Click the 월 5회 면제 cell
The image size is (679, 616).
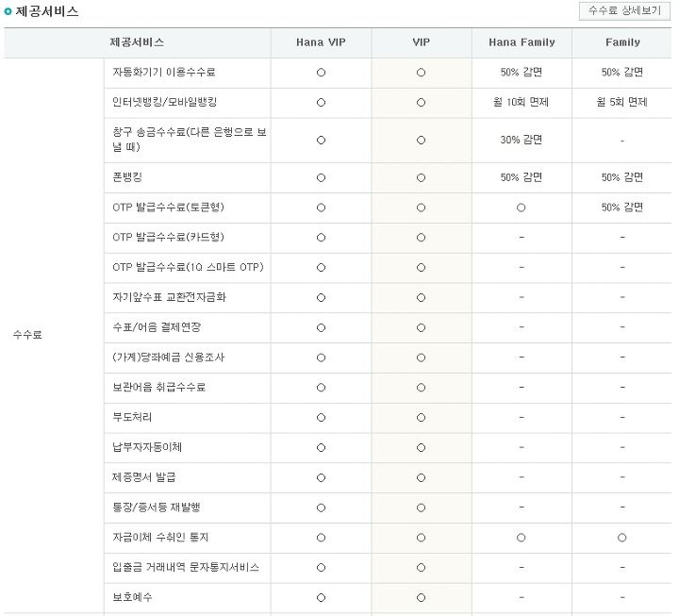[621, 102]
